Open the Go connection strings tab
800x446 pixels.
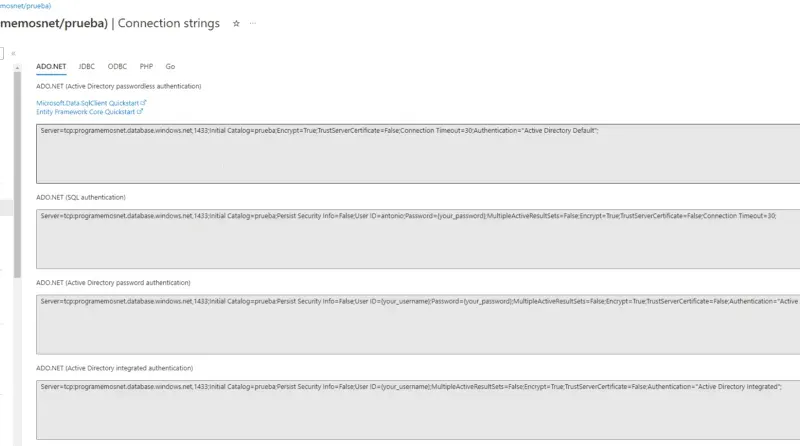tap(170, 66)
